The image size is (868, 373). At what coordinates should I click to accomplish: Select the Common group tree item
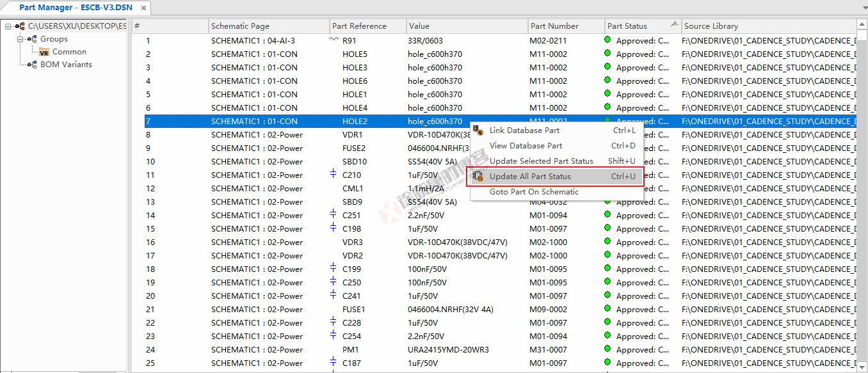point(69,52)
